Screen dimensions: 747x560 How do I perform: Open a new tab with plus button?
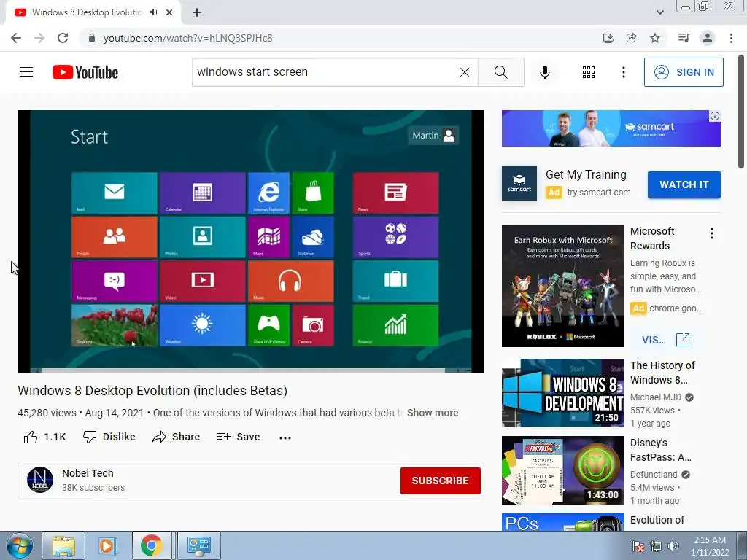click(x=197, y=12)
